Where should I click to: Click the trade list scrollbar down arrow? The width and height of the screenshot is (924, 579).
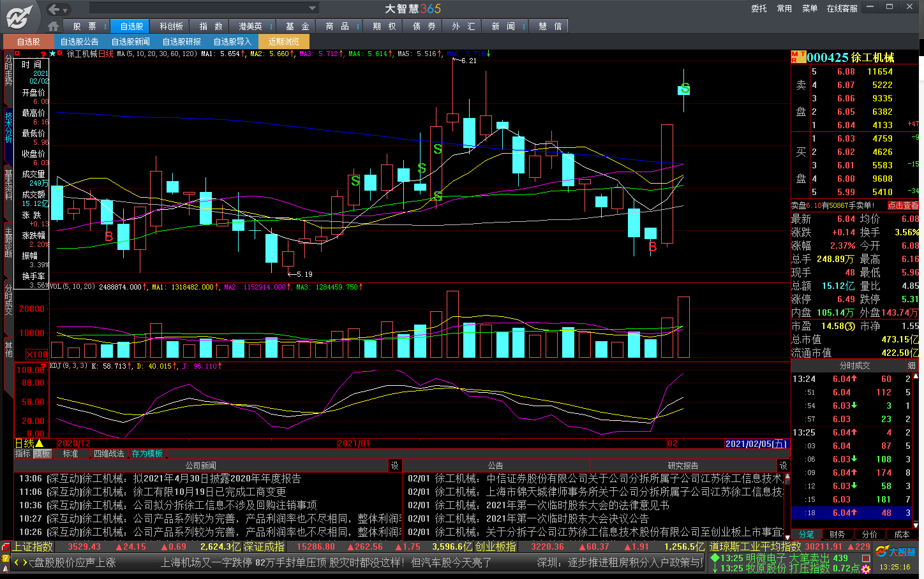pos(916,524)
